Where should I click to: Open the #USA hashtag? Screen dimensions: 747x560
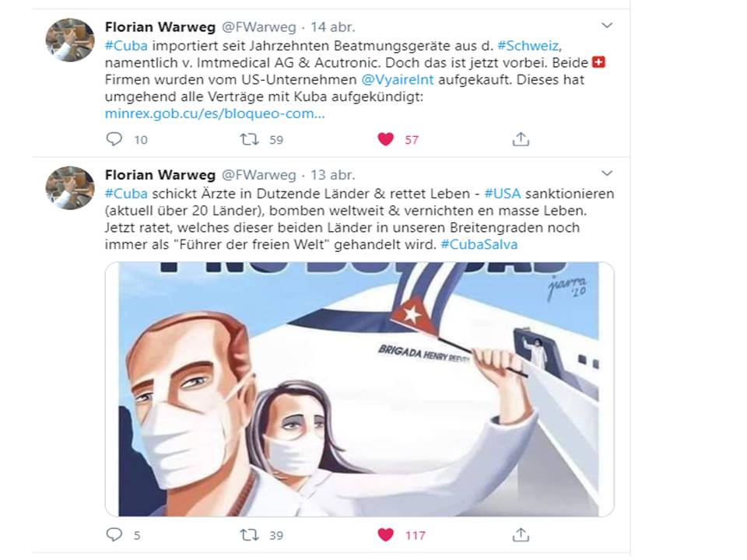click(502, 194)
